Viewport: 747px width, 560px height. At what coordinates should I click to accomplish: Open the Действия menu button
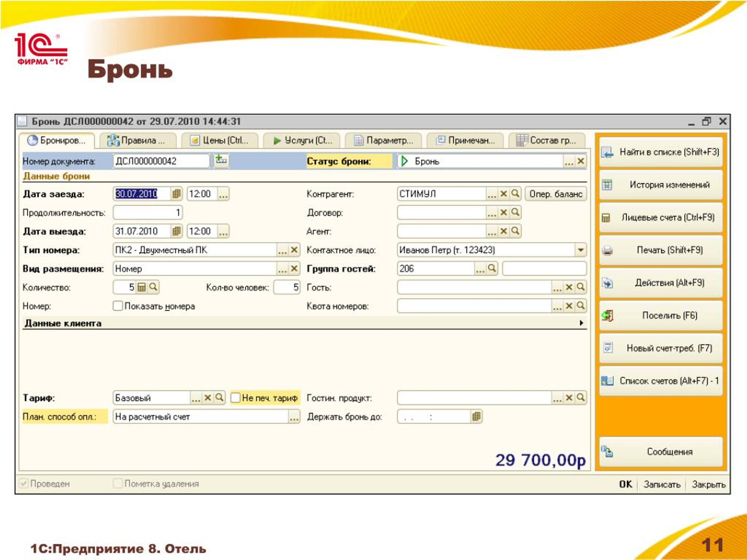coord(661,283)
